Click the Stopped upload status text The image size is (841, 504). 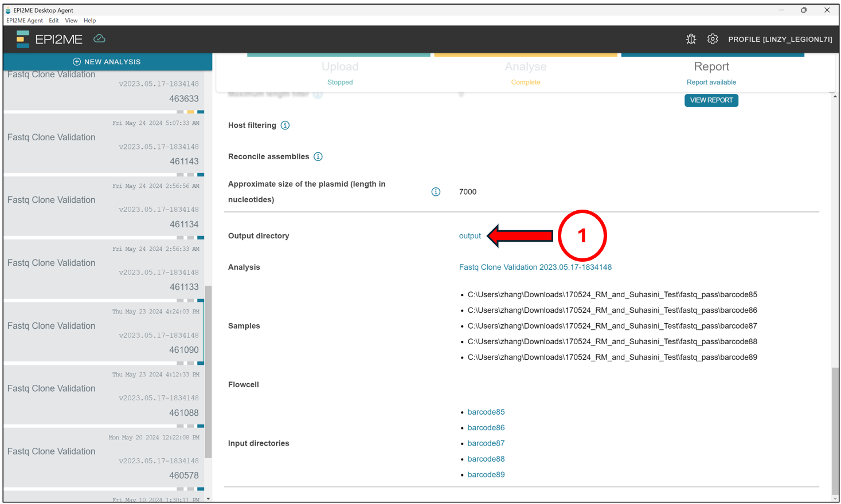pyautogui.click(x=340, y=82)
